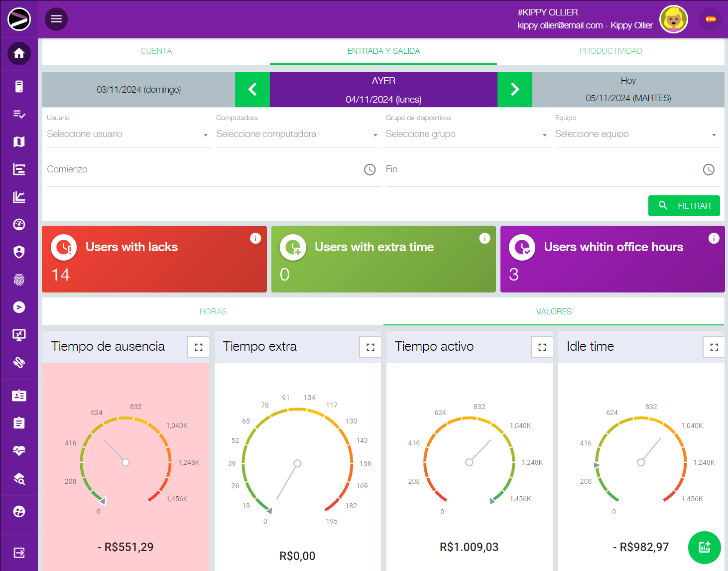Go to previous day with left arrow
The width and height of the screenshot is (728, 571).
click(252, 90)
